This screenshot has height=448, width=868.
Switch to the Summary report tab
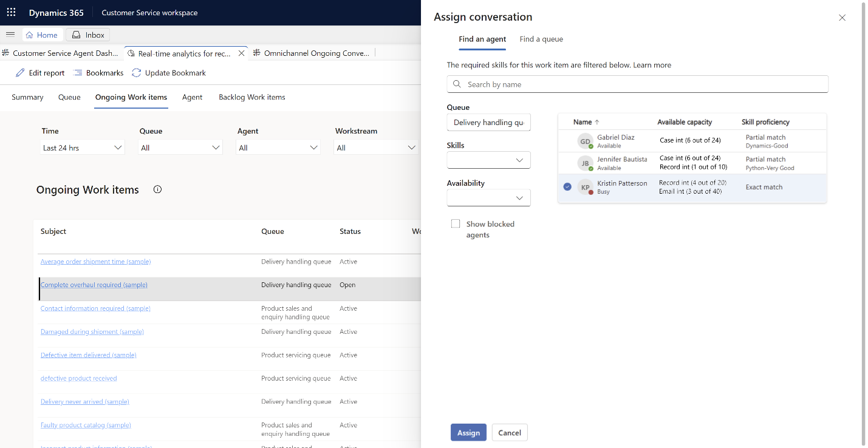point(27,97)
